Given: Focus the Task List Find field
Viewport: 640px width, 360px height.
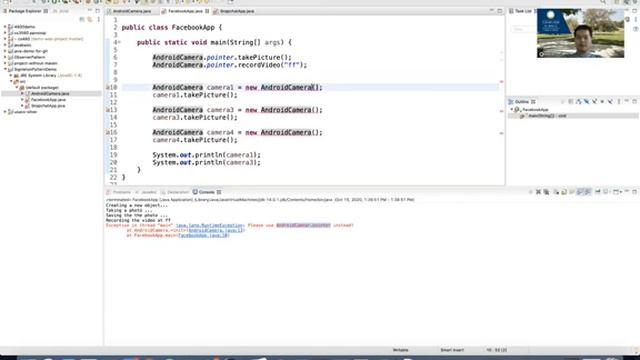Looking at the screenshot, I should coord(523,29).
